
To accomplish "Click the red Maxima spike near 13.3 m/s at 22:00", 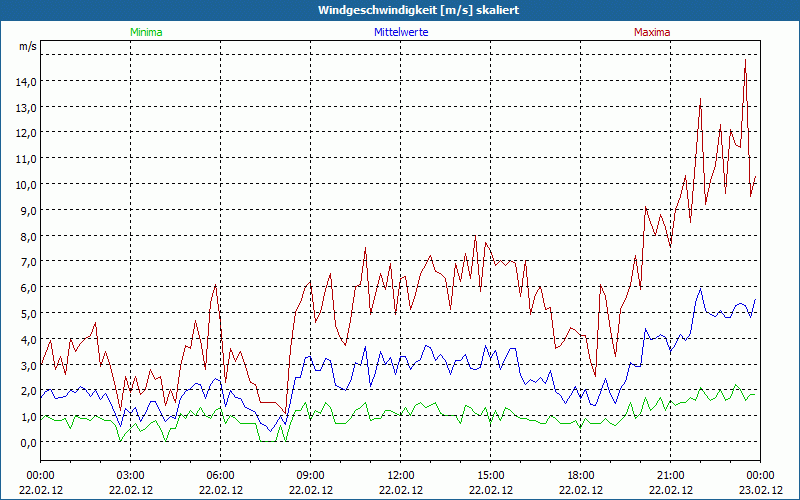I will (x=701, y=99).
